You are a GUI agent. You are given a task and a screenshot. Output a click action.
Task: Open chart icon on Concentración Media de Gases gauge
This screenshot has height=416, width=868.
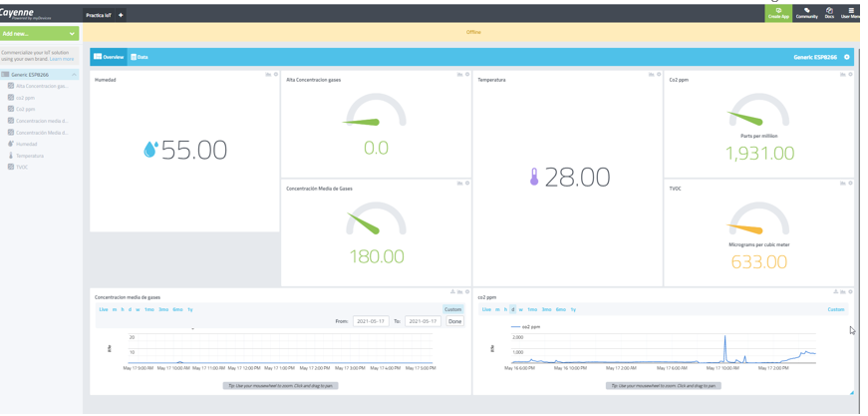click(x=460, y=184)
